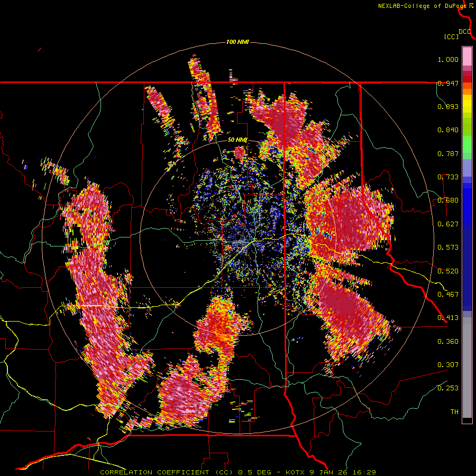The width and height of the screenshot is (476, 476).
Task: Click the 0.840 scale value
Action: pyautogui.click(x=448, y=130)
